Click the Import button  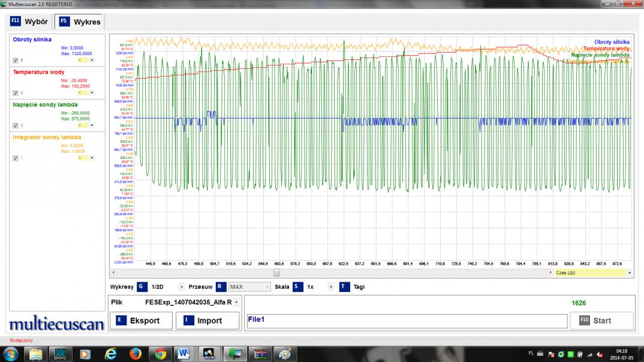(207, 321)
